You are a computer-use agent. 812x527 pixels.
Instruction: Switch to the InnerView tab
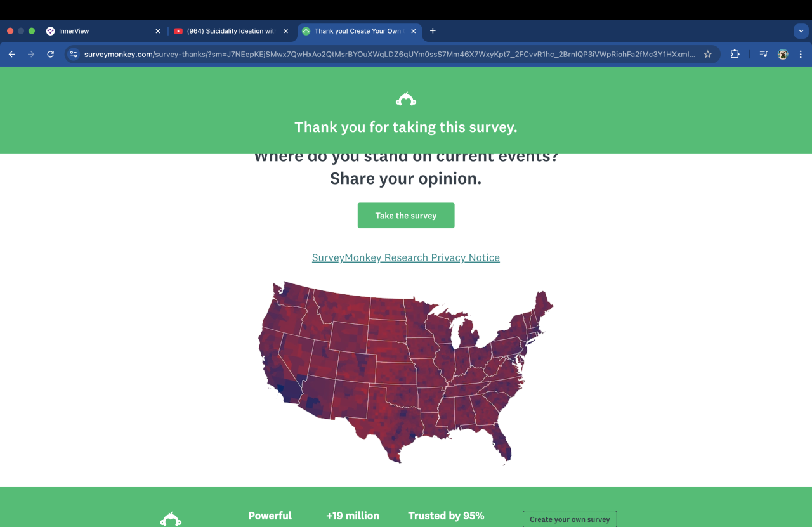pos(95,31)
